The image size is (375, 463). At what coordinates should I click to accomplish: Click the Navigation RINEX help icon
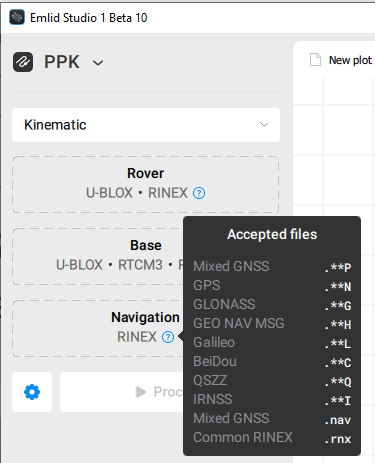tap(168, 337)
